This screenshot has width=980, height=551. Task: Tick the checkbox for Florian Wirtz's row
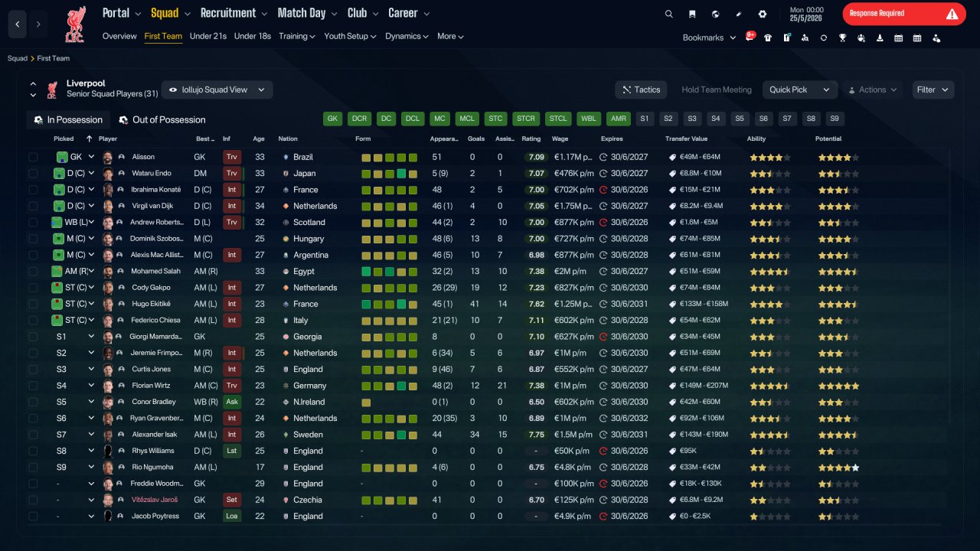click(x=33, y=386)
